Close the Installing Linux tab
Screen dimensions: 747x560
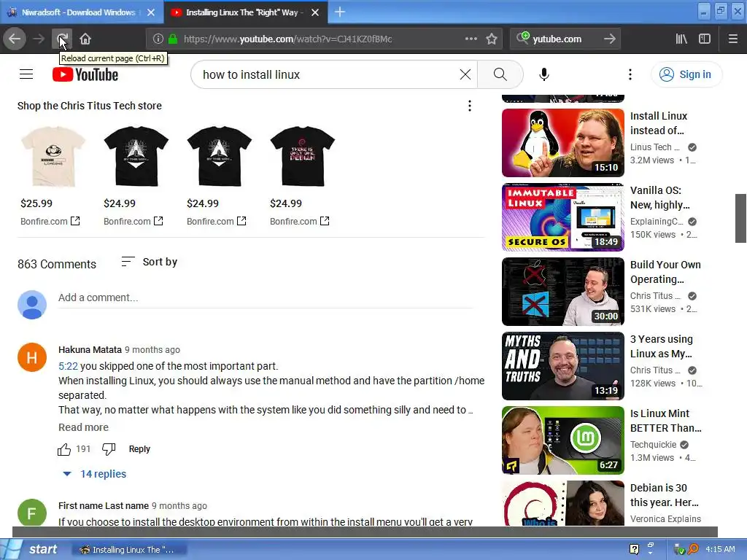point(315,12)
